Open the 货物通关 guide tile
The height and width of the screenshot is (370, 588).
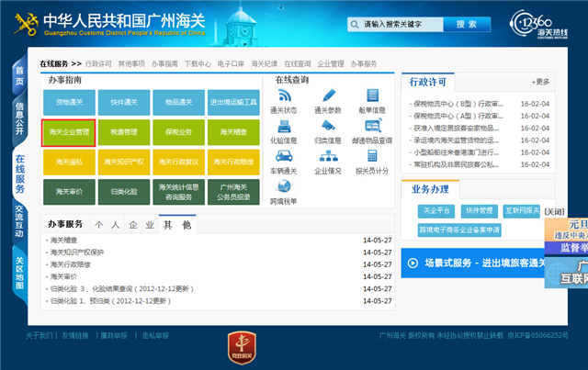(70, 102)
